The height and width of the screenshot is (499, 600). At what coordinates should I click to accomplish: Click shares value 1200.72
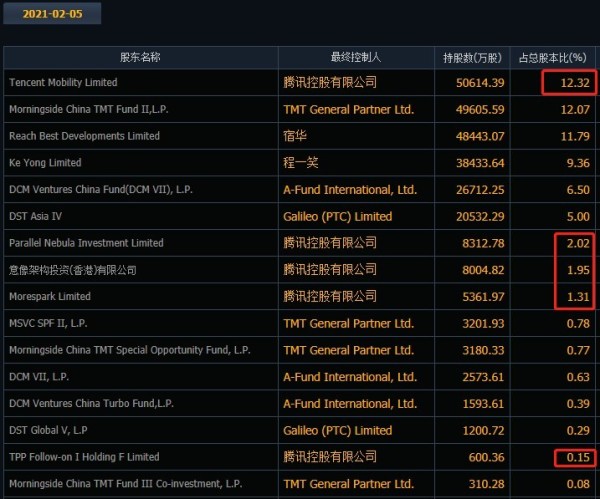pyautogui.click(x=483, y=431)
